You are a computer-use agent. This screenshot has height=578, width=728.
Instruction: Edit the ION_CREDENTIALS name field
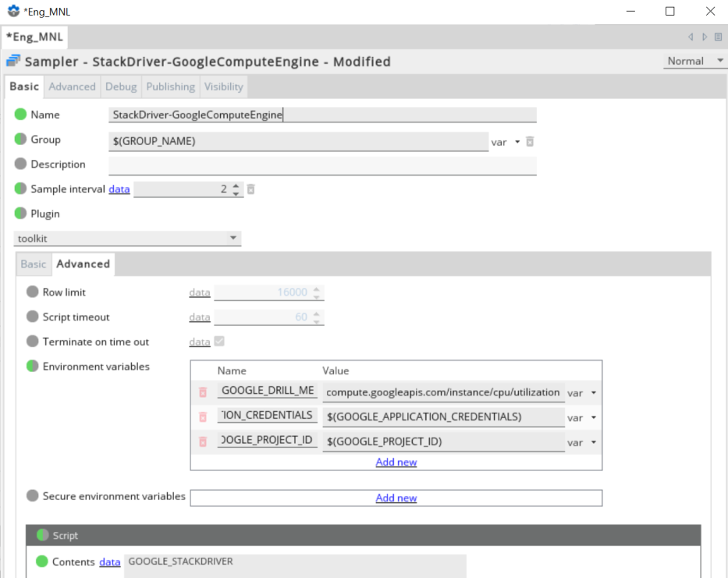coord(268,415)
